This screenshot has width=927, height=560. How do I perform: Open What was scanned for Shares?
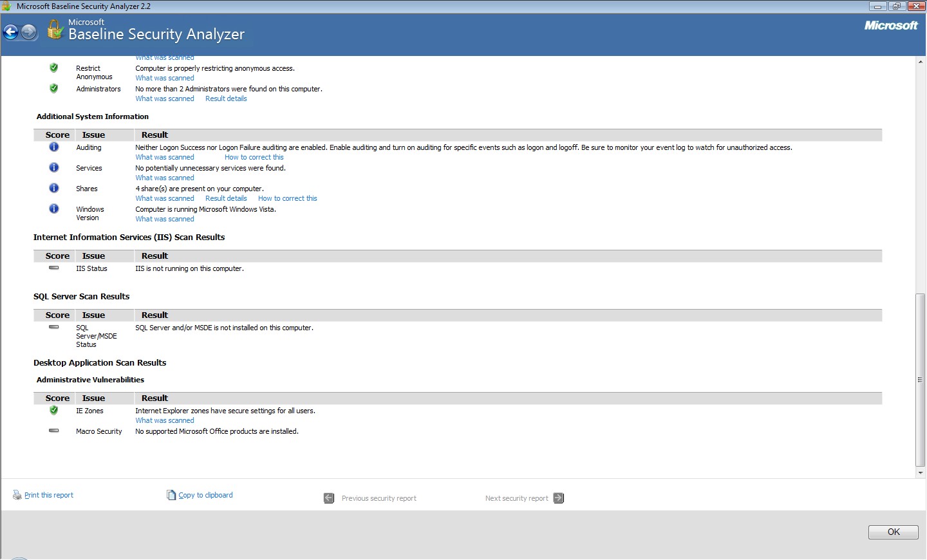(165, 198)
